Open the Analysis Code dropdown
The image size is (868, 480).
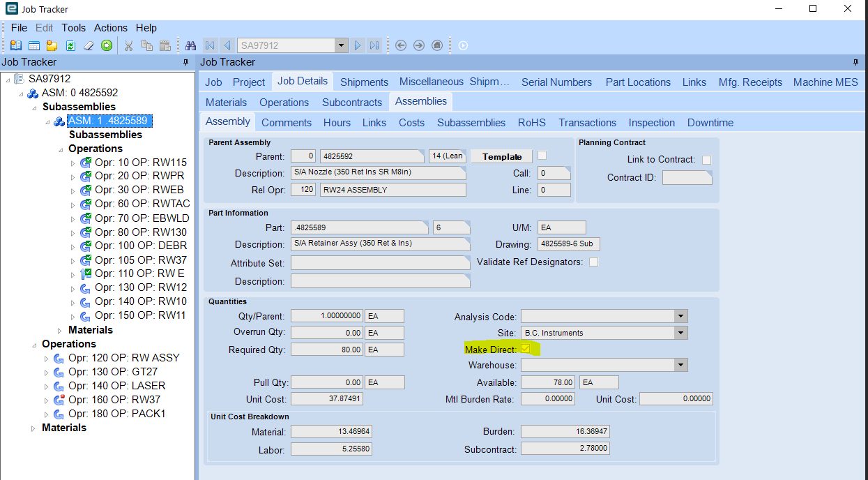point(680,316)
